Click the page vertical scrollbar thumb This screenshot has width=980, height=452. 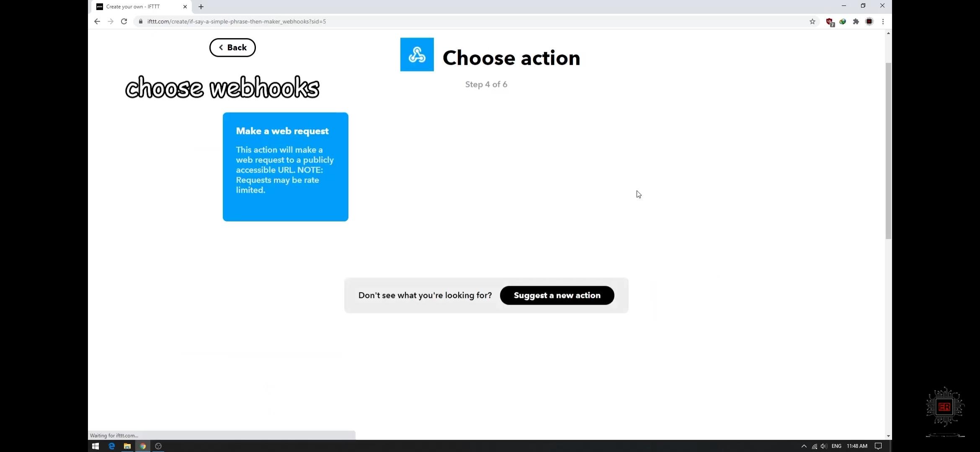(888, 151)
